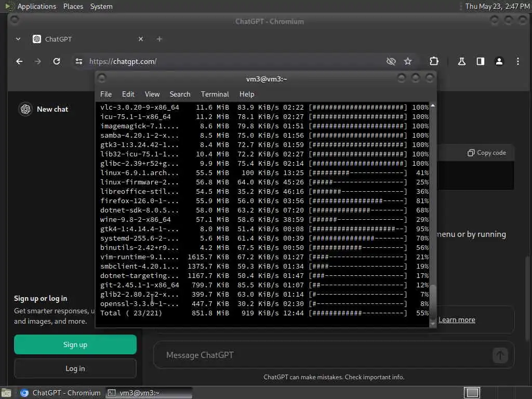Viewport: 532px width, 399px height.
Task: Click the 'Sign up or log in' heading
Action: click(x=41, y=299)
